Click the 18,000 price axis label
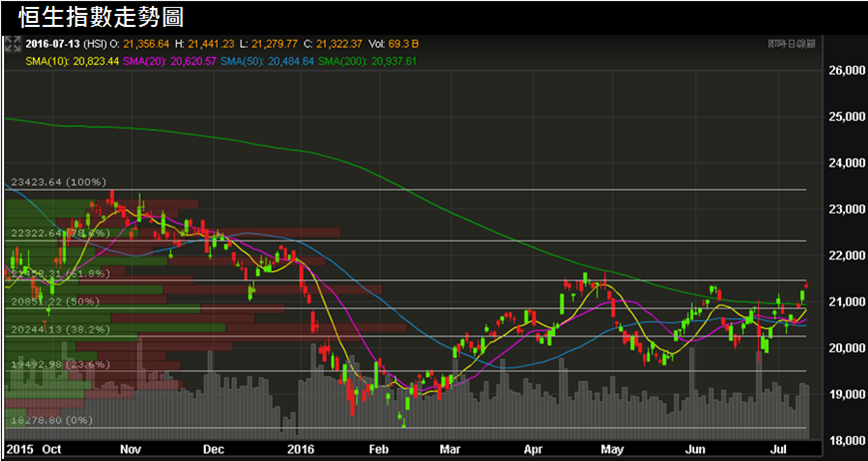Screen dimensions: 868x461 coord(846,441)
